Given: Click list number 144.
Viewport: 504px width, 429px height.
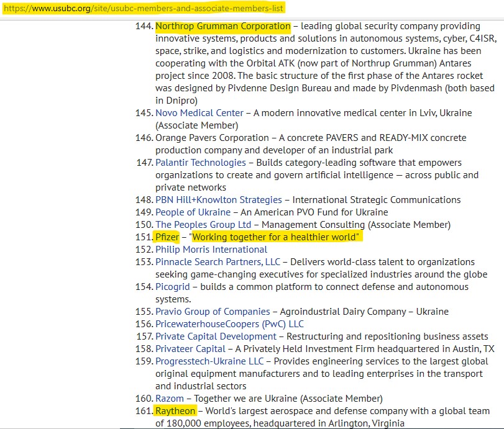Looking at the screenshot, I should coord(144,26).
